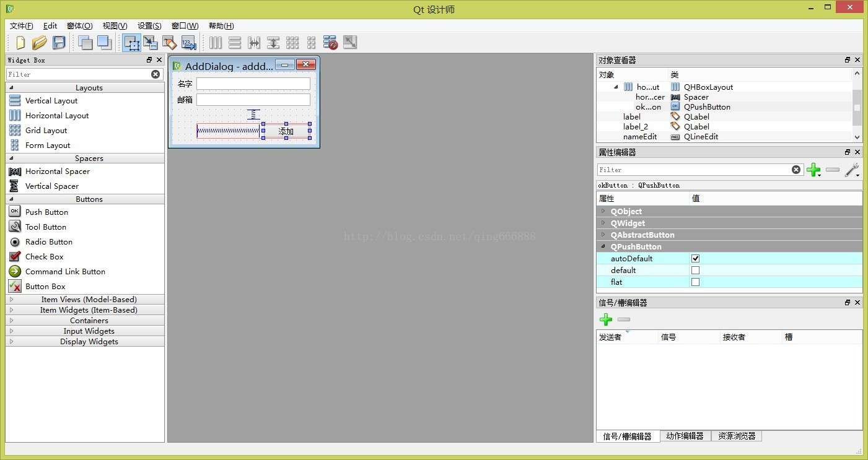The height and width of the screenshot is (460, 868).
Task: Collapse the QPushButton property group
Action: [603, 247]
